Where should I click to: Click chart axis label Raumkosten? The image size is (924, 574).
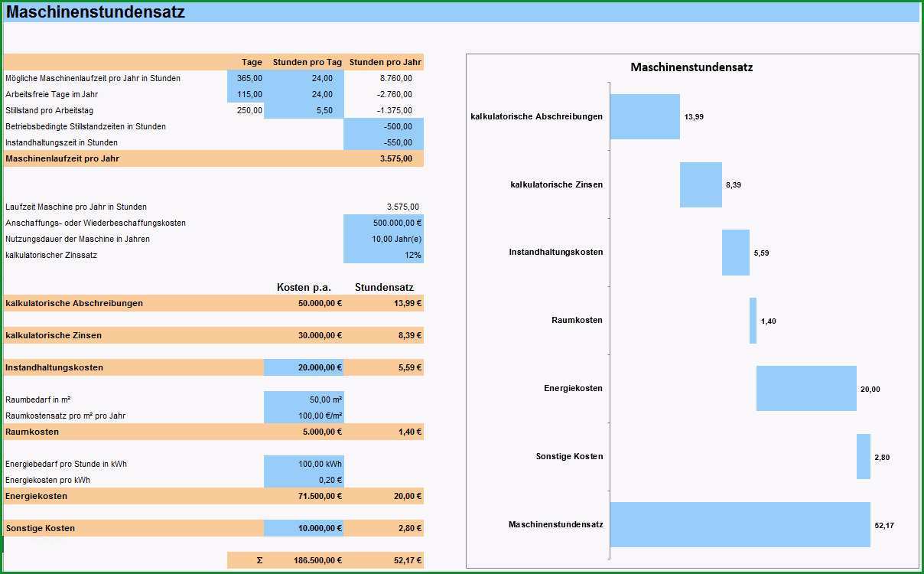577,320
